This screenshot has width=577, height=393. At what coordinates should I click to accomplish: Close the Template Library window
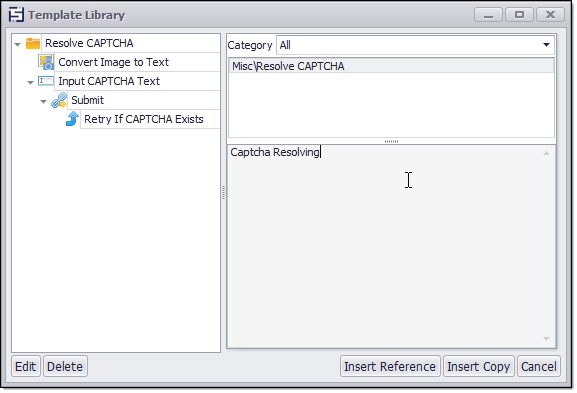pos(550,15)
